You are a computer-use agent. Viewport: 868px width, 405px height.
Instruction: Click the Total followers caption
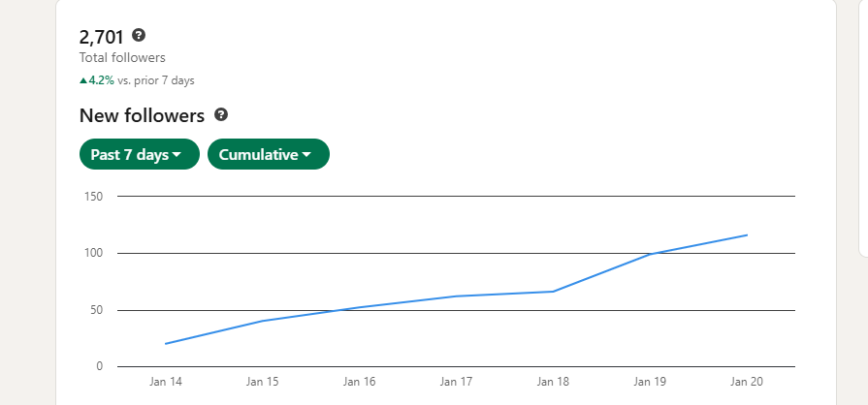122,57
